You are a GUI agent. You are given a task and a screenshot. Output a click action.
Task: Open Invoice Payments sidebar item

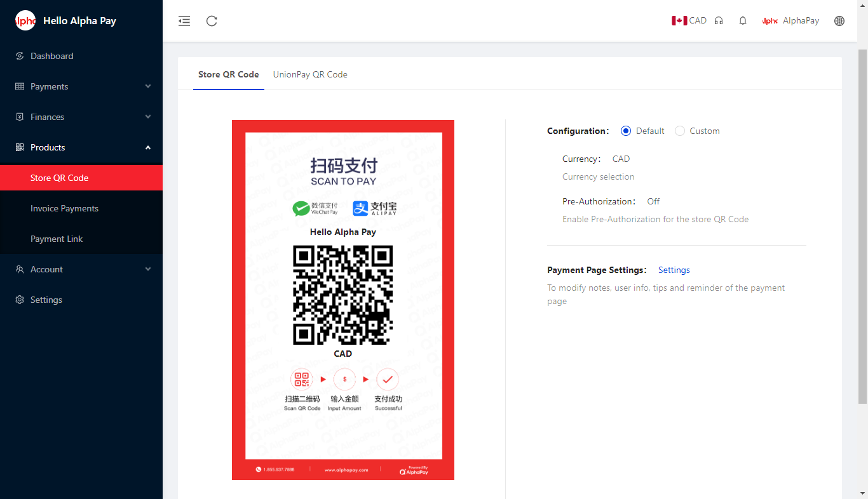[x=81, y=208]
